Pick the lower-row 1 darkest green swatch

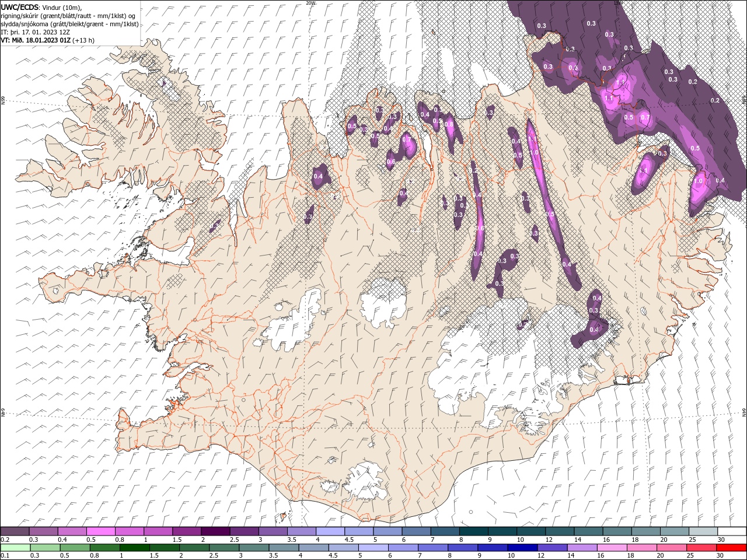click(x=135, y=548)
